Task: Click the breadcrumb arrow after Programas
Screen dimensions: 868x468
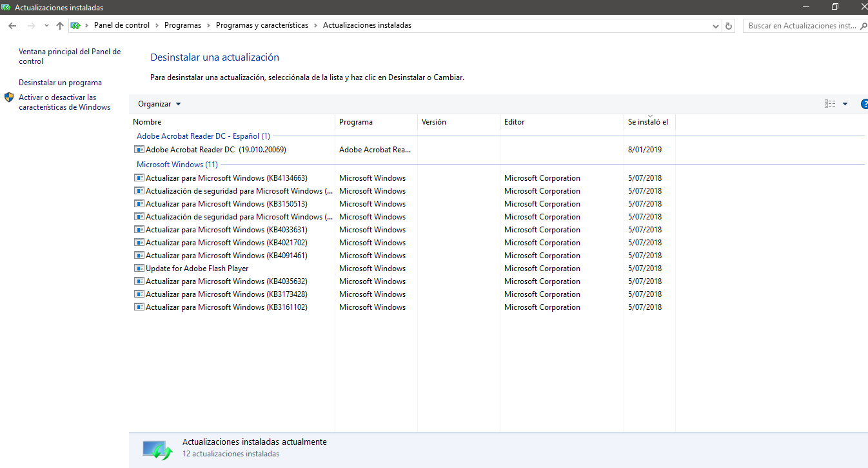Action: tap(209, 26)
